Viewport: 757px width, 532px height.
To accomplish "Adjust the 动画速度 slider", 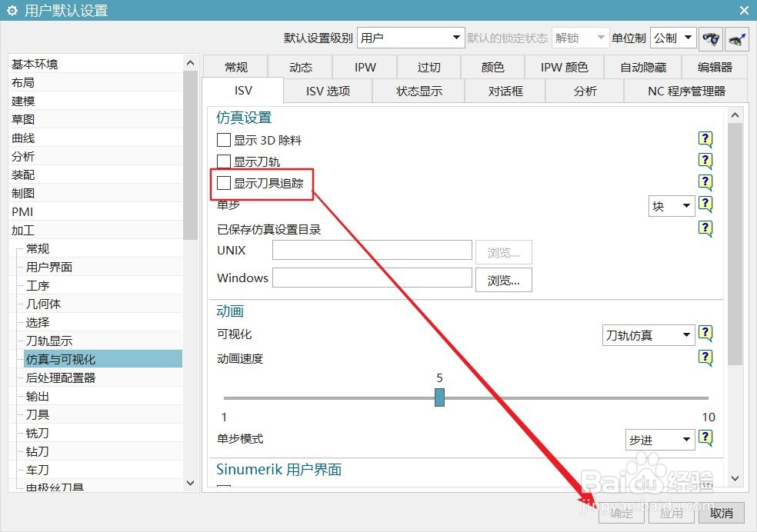I will pos(439,397).
